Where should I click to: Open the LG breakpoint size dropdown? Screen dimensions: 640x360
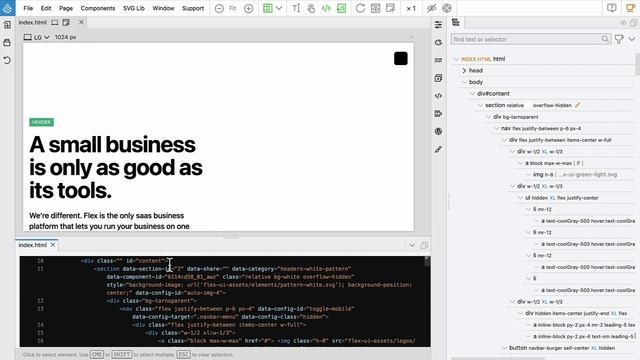[x=37, y=37]
